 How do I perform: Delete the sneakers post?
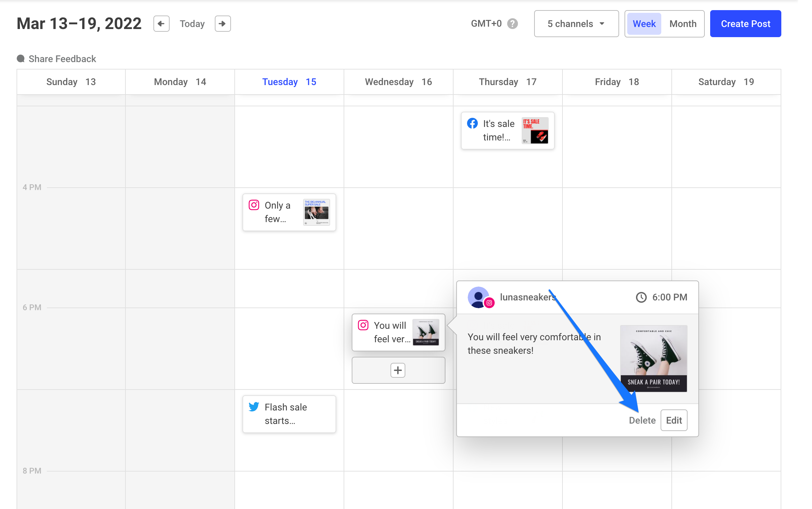(x=642, y=420)
